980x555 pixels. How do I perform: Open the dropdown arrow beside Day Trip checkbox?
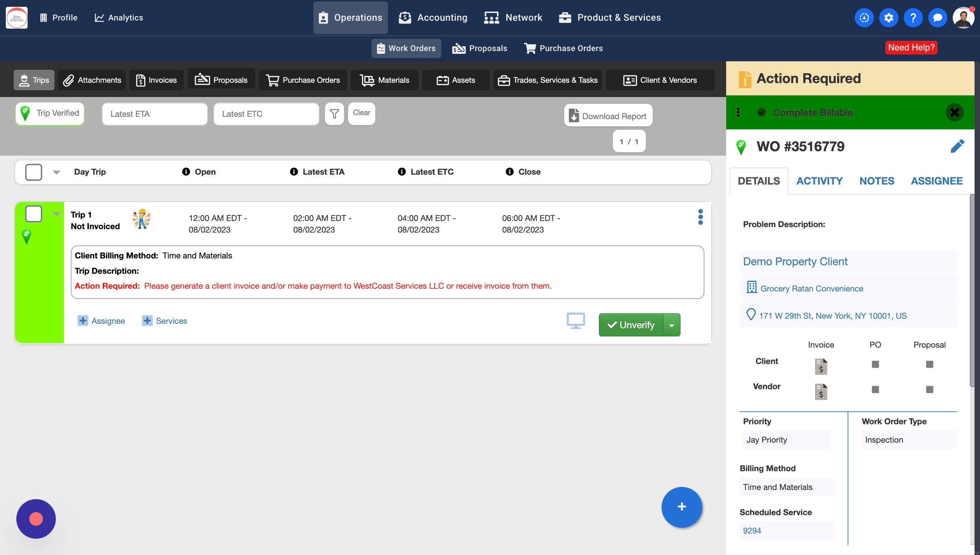click(x=56, y=172)
